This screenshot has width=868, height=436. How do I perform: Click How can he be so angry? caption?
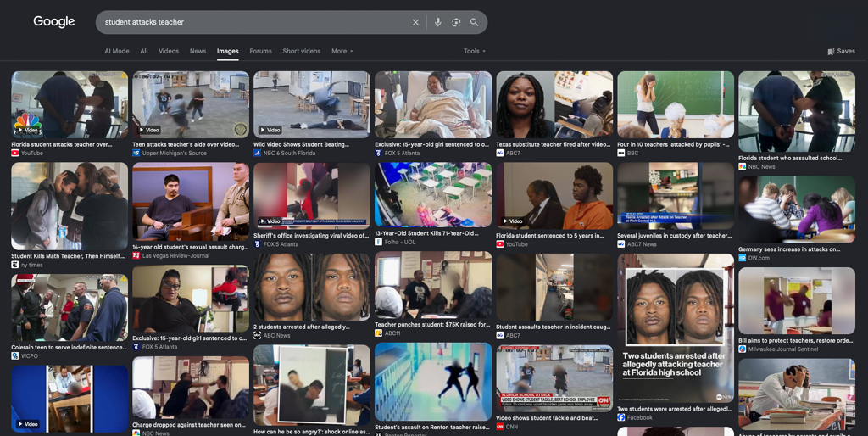[x=312, y=432]
